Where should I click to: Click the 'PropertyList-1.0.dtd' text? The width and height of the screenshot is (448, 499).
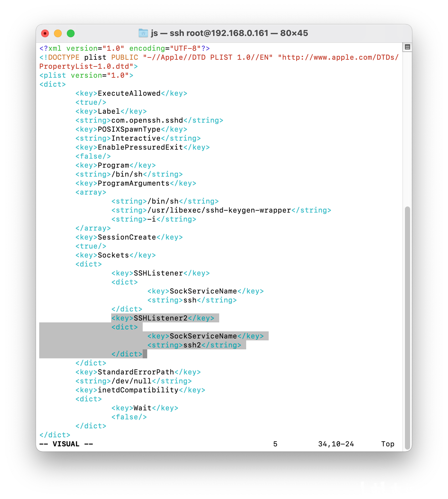pos(84,66)
